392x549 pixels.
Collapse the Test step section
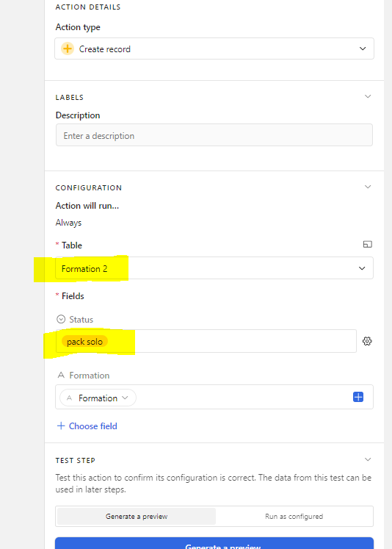point(368,459)
